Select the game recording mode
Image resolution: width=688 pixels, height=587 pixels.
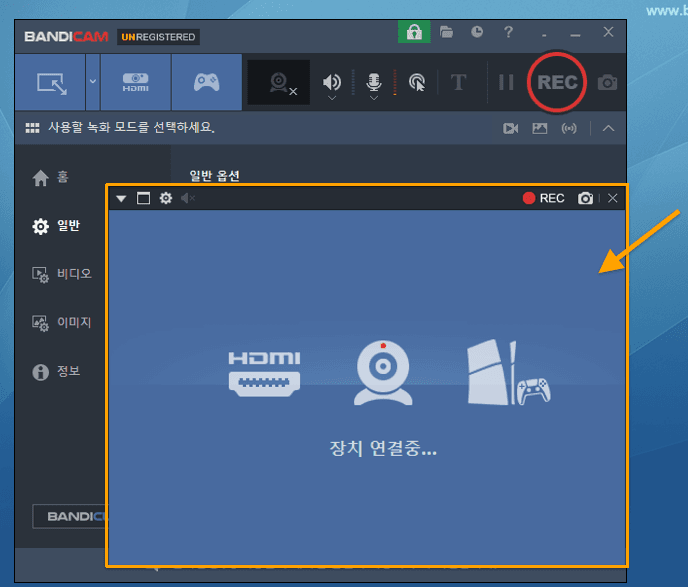click(207, 82)
